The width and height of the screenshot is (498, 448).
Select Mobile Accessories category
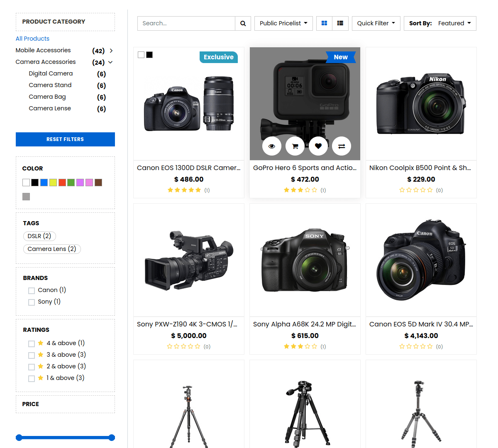coord(43,50)
